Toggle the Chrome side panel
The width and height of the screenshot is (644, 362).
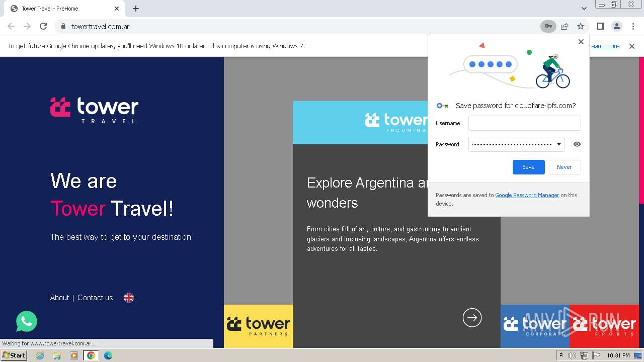[601, 26]
